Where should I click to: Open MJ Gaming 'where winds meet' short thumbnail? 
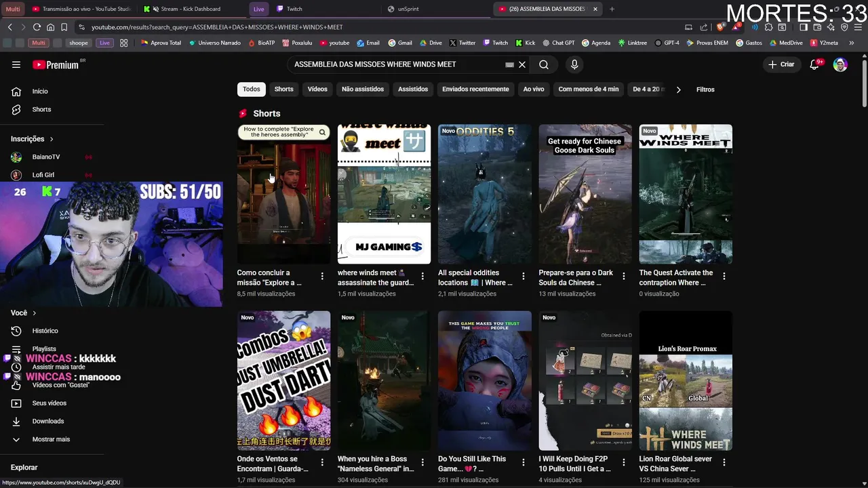(384, 194)
